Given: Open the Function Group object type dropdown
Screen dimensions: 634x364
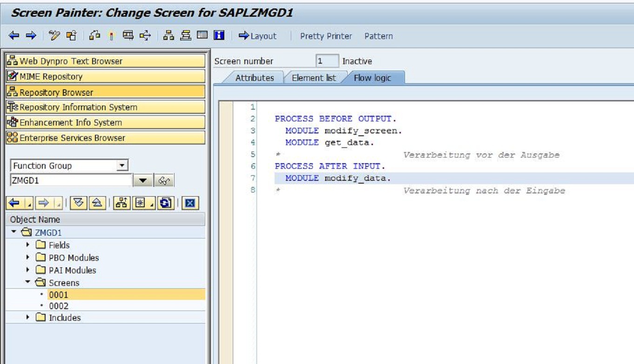Looking at the screenshot, I should [x=122, y=165].
